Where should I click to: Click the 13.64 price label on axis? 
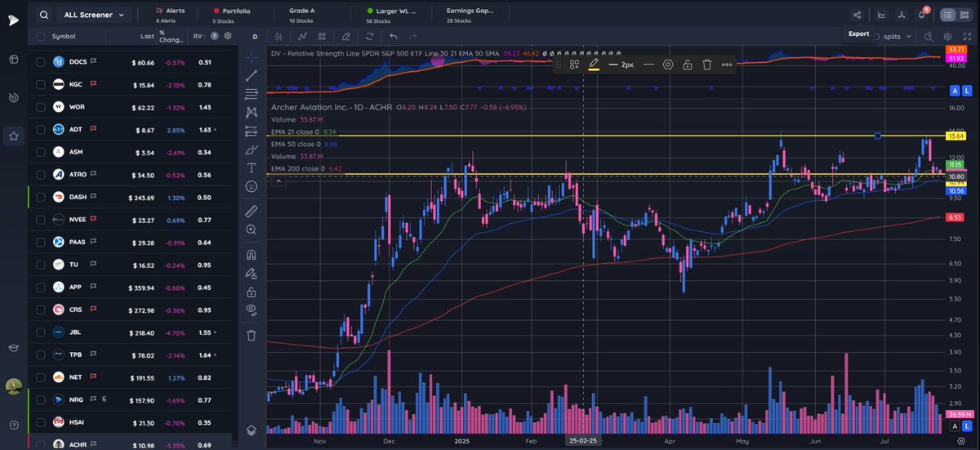956,136
